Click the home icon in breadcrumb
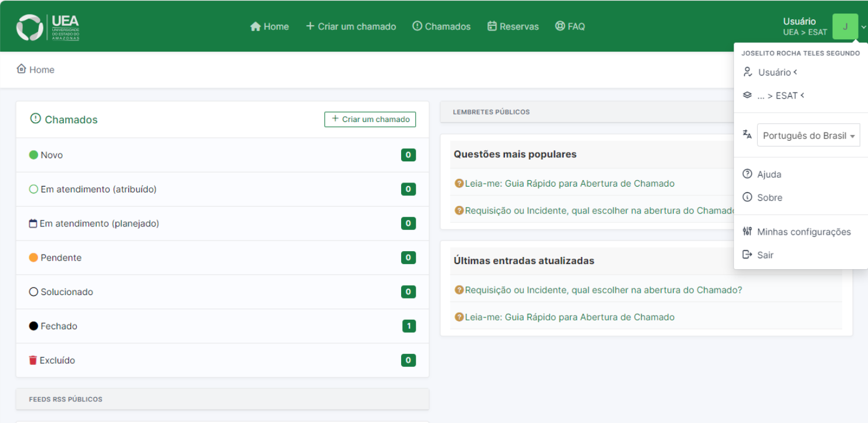The width and height of the screenshot is (868, 423). point(22,69)
